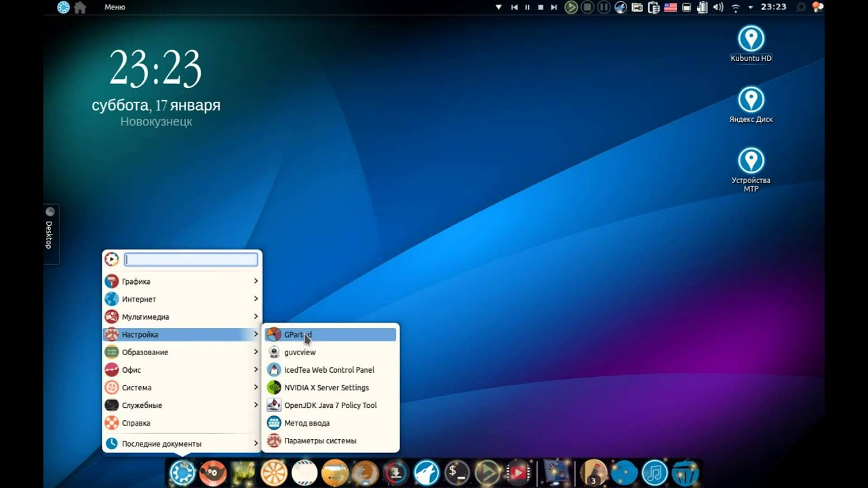The width and height of the screenshot is (868, 488).
Task: Expand the Графика submenu
Action: (x=182, y=281)
